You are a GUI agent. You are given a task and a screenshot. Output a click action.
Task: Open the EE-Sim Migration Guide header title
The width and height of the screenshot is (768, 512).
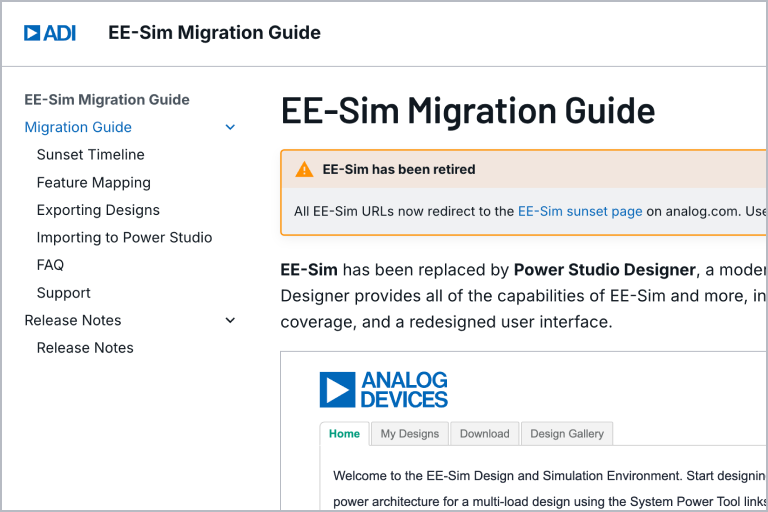point(214,33)
